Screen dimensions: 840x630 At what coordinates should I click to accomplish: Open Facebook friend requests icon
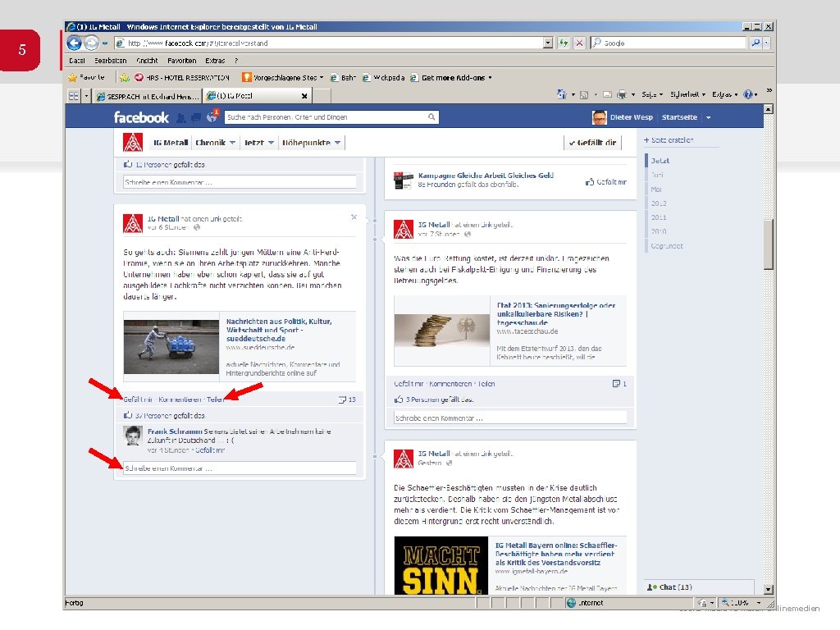(181, 117)
